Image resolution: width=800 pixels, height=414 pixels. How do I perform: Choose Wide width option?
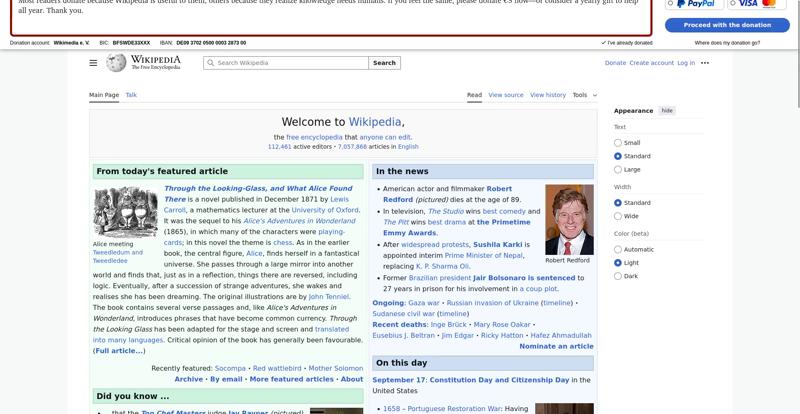click(618, 216)
